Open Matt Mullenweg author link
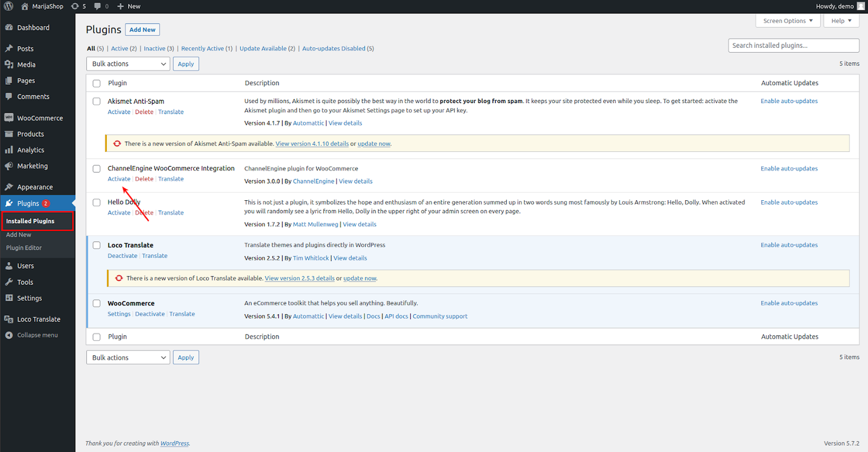 (x=315, y=224)
